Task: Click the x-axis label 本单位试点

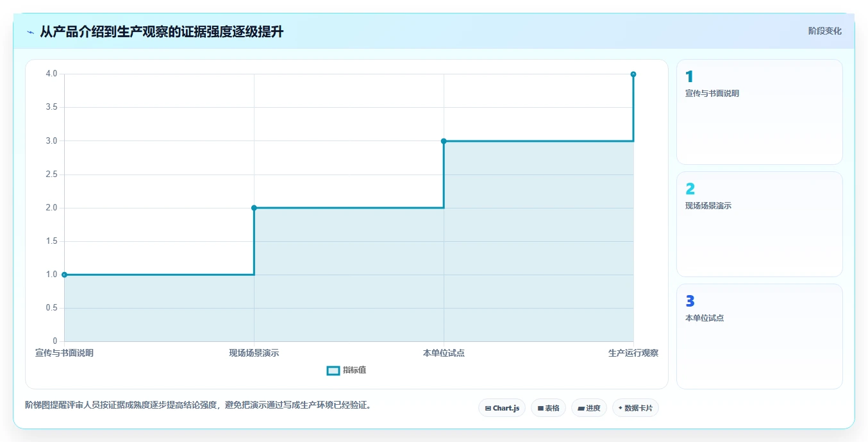Action: tap(444, 353)
